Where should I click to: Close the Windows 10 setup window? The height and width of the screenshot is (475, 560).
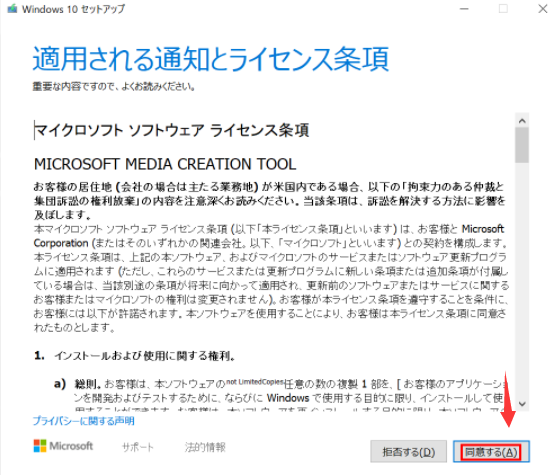[x=543, y=9]
